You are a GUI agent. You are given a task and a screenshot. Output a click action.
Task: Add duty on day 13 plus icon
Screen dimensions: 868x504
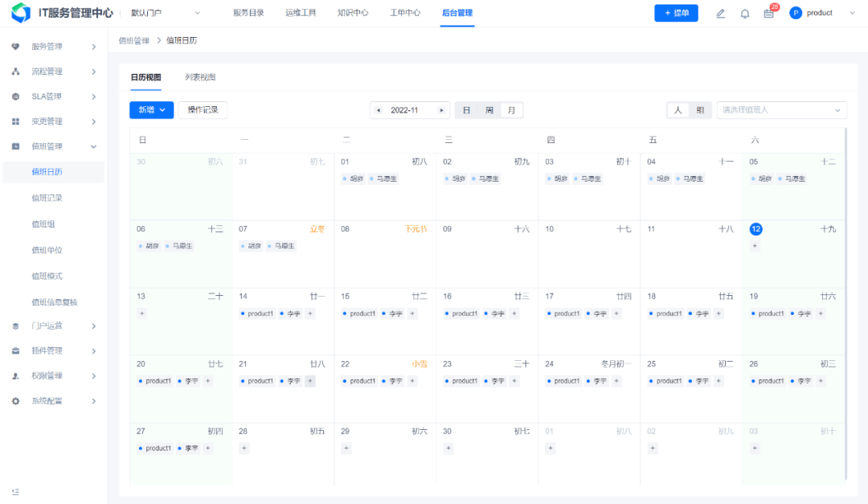pyautogui.click(x=141, y=313)
